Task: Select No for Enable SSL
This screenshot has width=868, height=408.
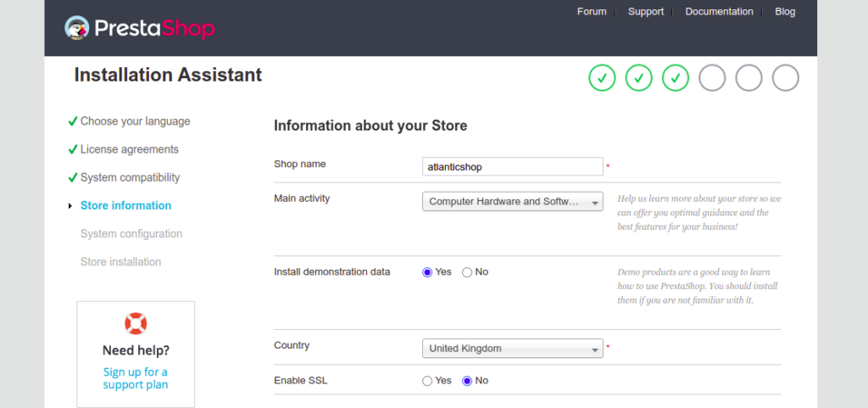Action: 467,381
